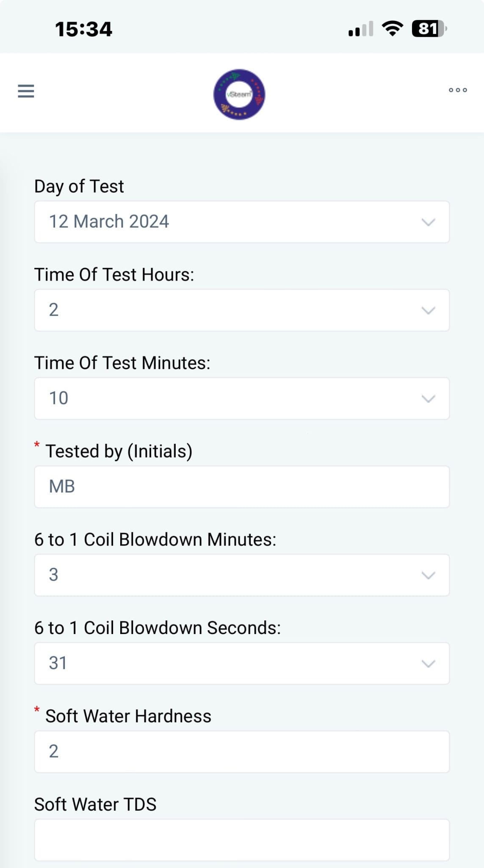Open the Time Of Test Minutes selector
Viewport: 484px width, 868px height.
pyautogui.click(x=241, y=398)
